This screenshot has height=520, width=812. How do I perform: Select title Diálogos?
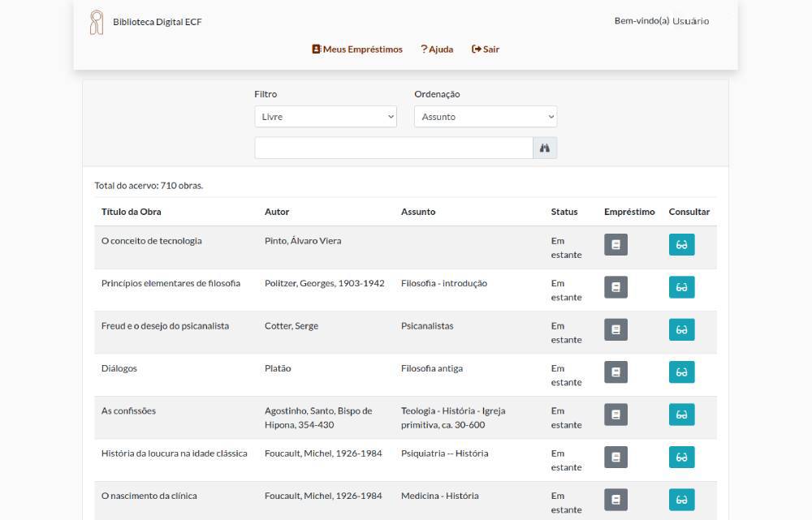[x=119, y=368]
